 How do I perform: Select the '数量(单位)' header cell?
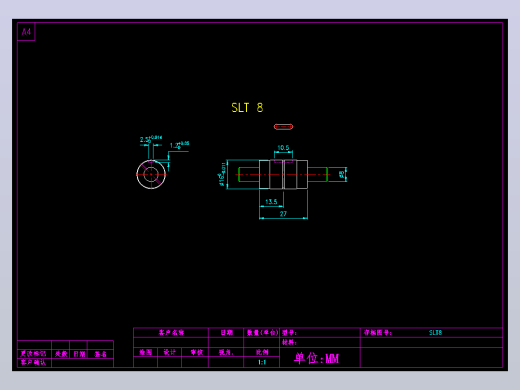point(262,332)
